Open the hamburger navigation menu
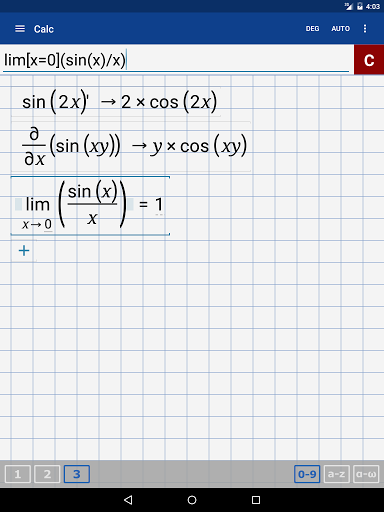 click(20, 29)
